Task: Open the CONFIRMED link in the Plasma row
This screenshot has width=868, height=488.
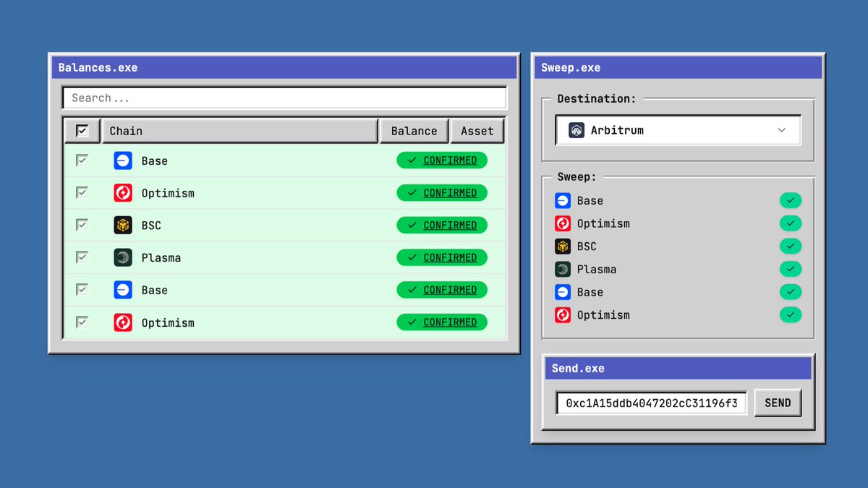Action: pyautogui.click(x=450, y=257)
